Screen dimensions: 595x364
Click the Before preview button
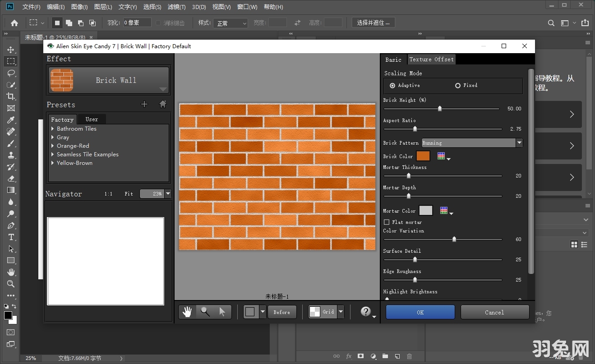pyautogui.click(x=282, y=312)
